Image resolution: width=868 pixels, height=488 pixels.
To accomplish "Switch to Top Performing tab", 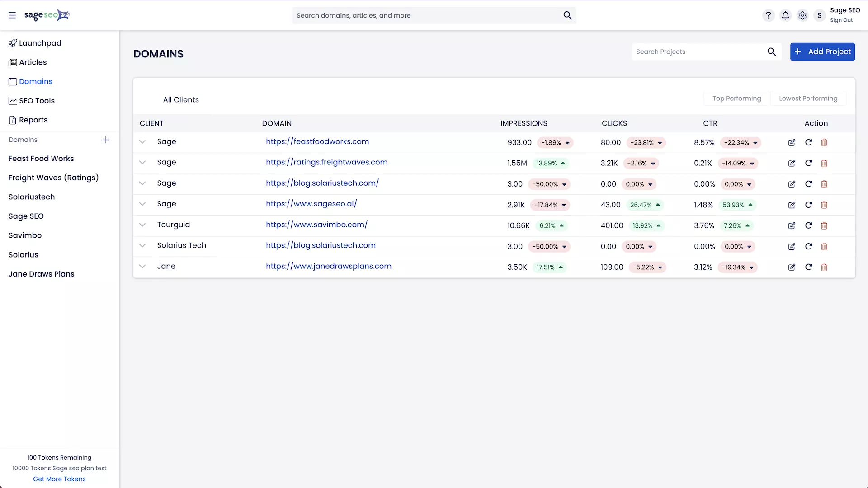I will [736, 99].
